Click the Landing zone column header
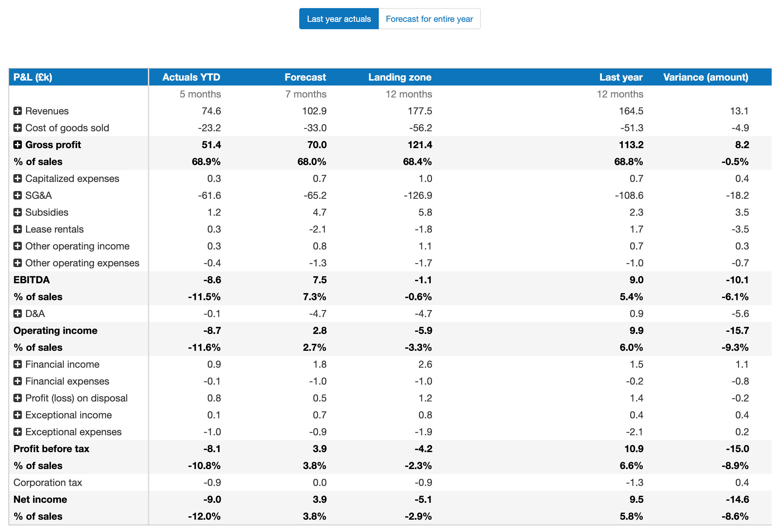The height and width of the screenshot is (532, 778). pos(400,77)
